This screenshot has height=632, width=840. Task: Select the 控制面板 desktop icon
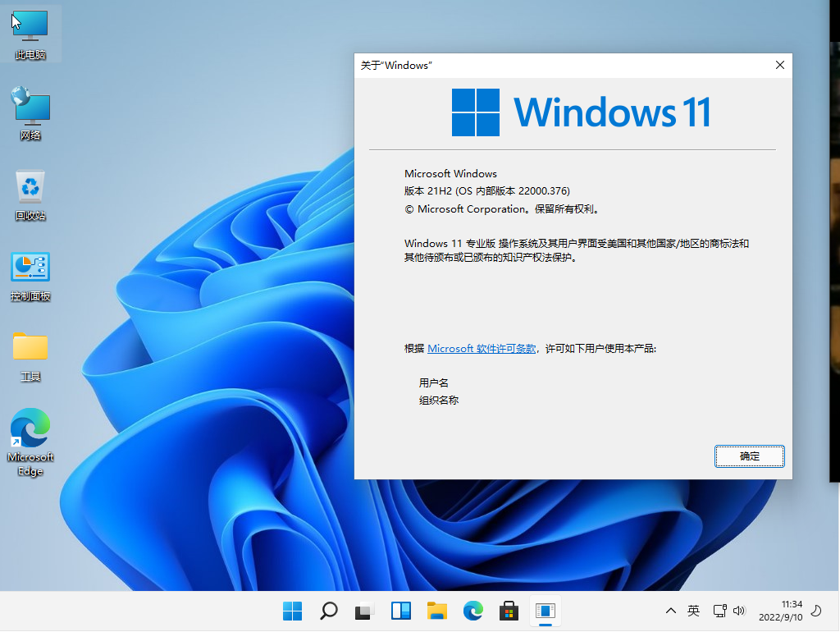(30, 276)
